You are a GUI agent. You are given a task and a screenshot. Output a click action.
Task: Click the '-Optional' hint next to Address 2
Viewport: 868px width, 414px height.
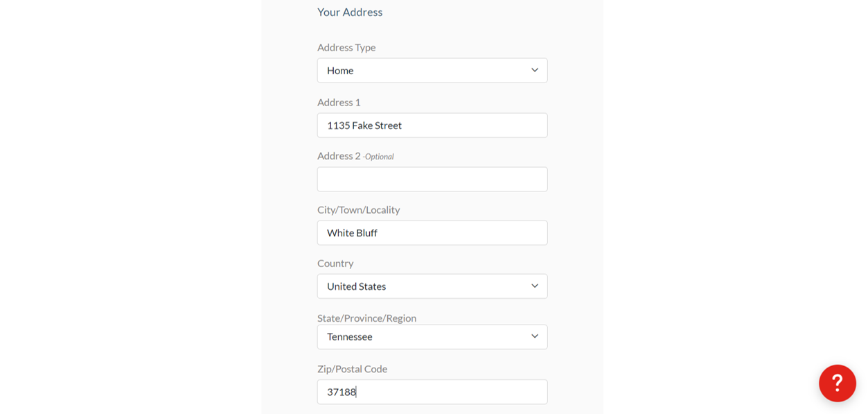pyautogui.click(x=379, y=157)
